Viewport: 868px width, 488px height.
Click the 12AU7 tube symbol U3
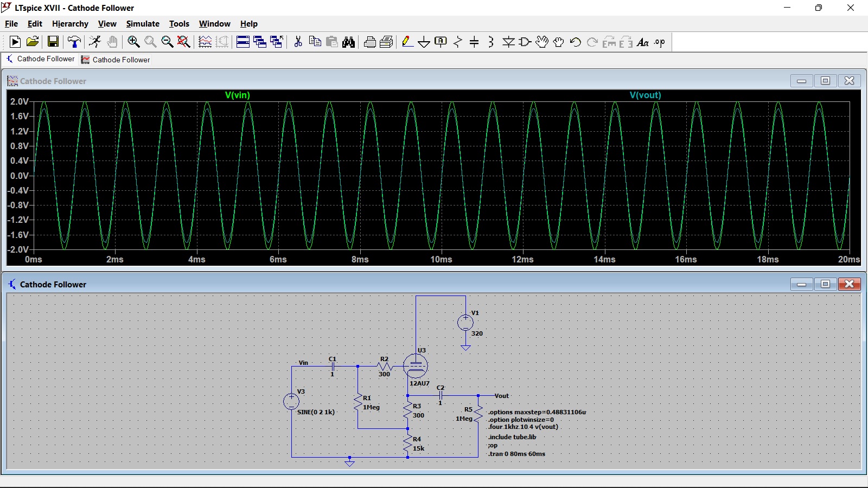[416, 366]
